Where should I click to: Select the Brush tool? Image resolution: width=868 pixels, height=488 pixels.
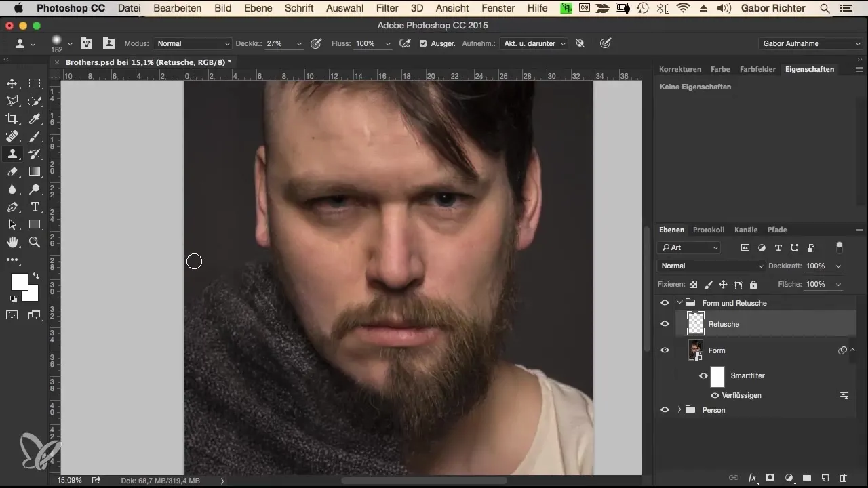35,136
